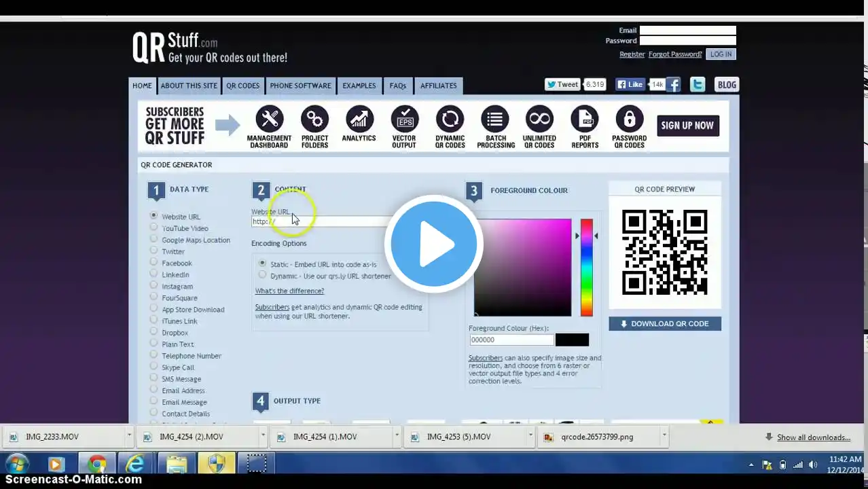This screenshot has width=868, height=489.
Task: Open the media player taskbar icon
Action: point(56,465)
